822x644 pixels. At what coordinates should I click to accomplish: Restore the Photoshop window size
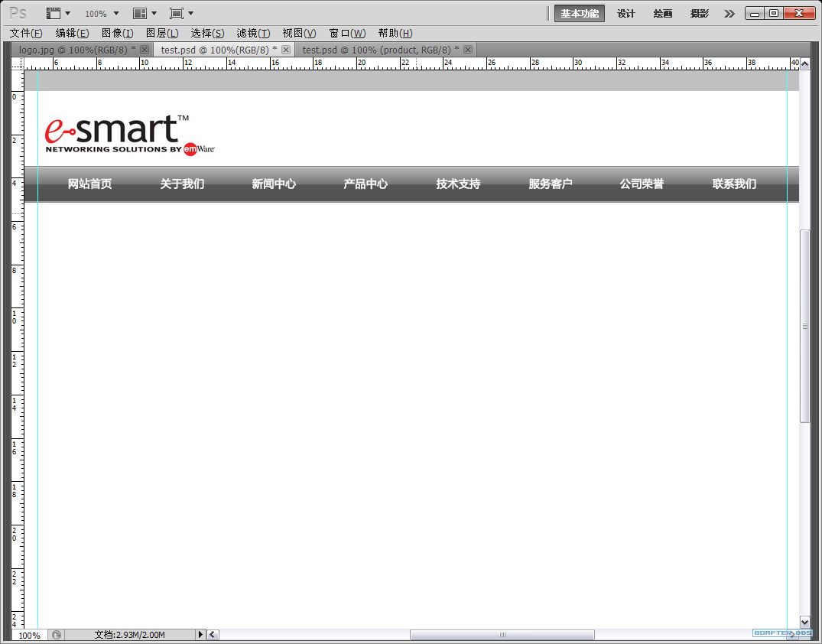point(774,13)
